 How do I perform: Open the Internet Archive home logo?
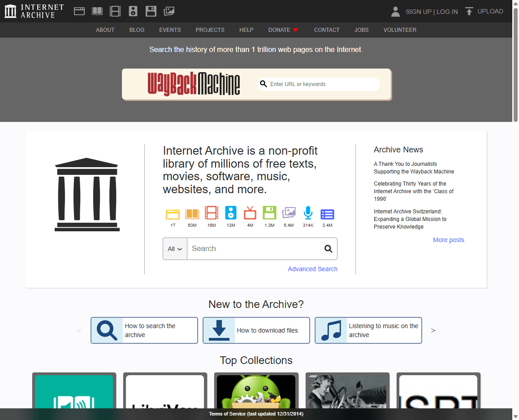[34, 11]
